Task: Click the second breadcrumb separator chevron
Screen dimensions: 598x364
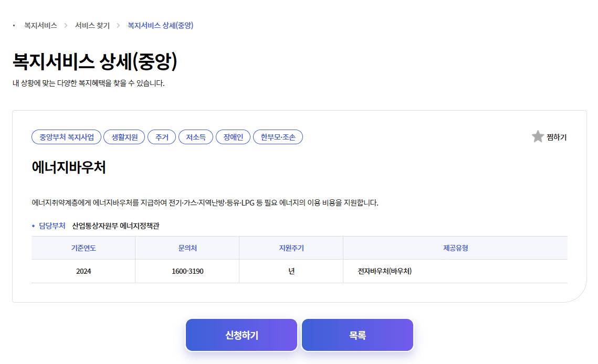Action: 118,24
